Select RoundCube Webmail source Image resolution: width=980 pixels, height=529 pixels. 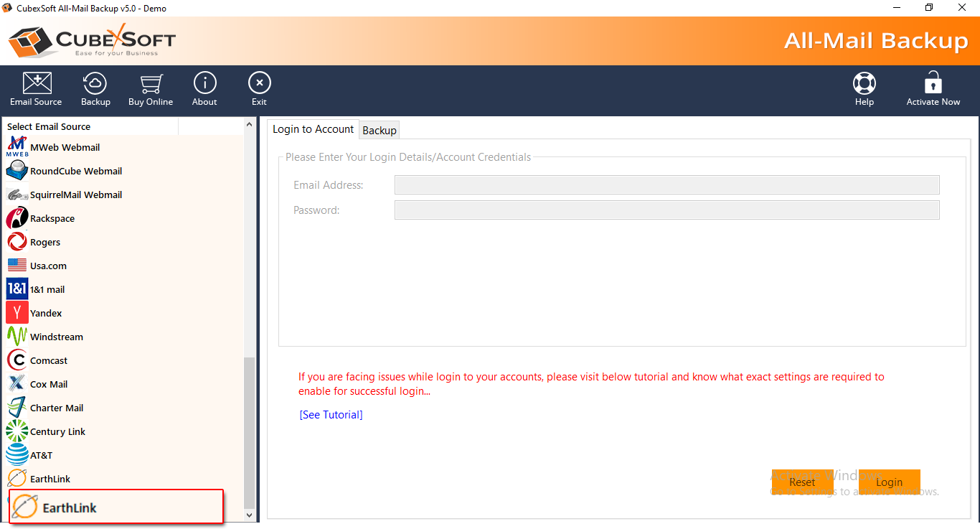point(75,171)
